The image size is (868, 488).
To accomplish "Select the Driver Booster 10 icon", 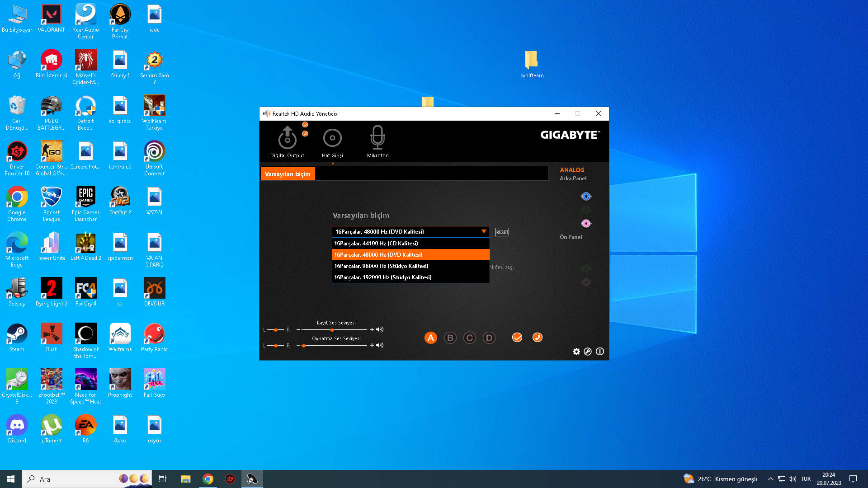I will pos(17,158).
